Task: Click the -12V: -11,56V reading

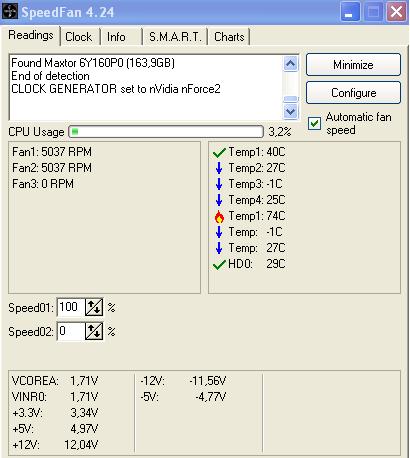Action: click(183, 381)
